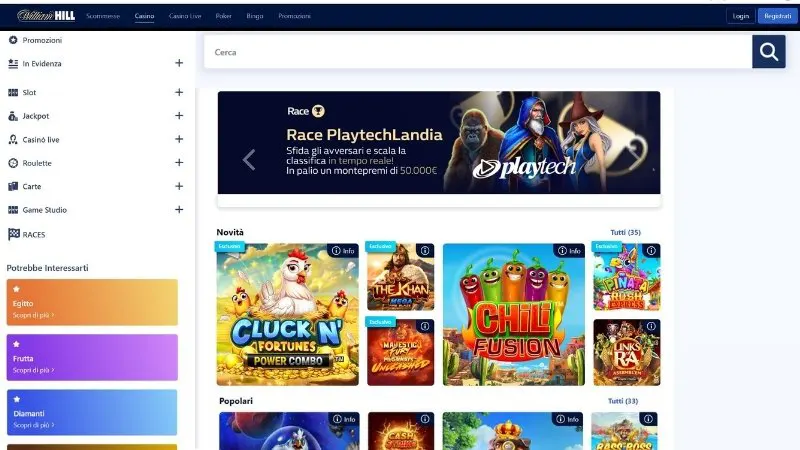Viewport: 800px width, 450px height.
Task: Click the Cerca search field
Action: pos(478,52)
